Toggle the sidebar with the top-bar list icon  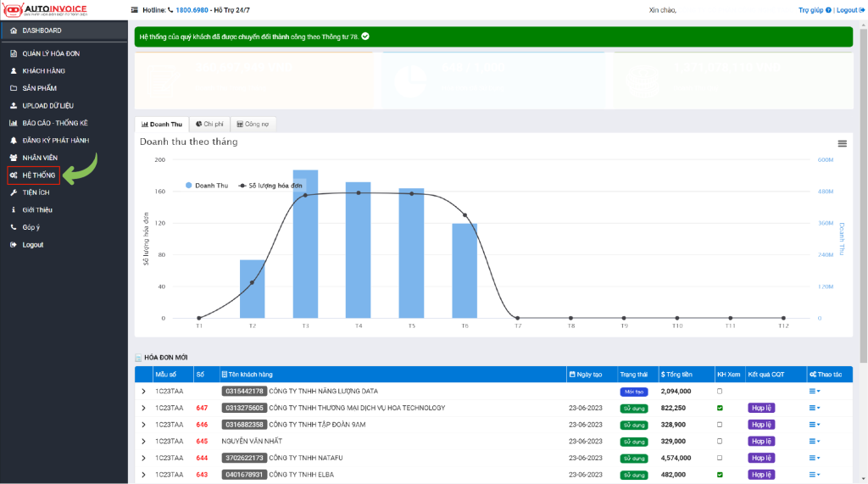[134, 10]
